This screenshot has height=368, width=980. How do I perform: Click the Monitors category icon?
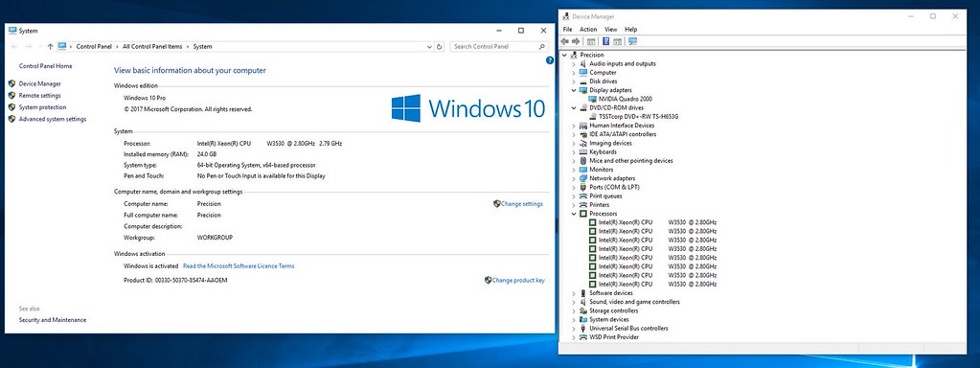[583, 170]
